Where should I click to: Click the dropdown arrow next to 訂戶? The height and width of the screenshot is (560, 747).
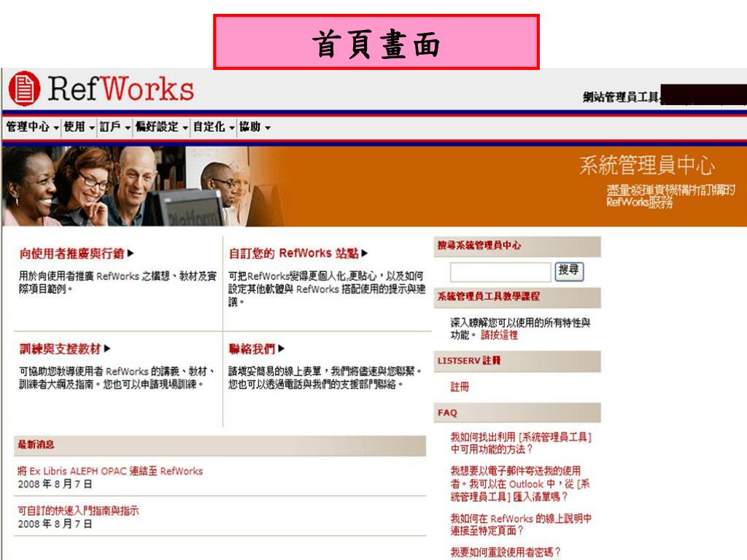tap(128, 128)
